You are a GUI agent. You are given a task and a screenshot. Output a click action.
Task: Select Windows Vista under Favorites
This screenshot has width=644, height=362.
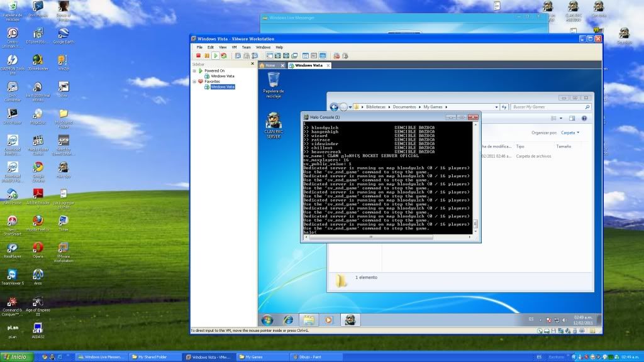point(223,87)
